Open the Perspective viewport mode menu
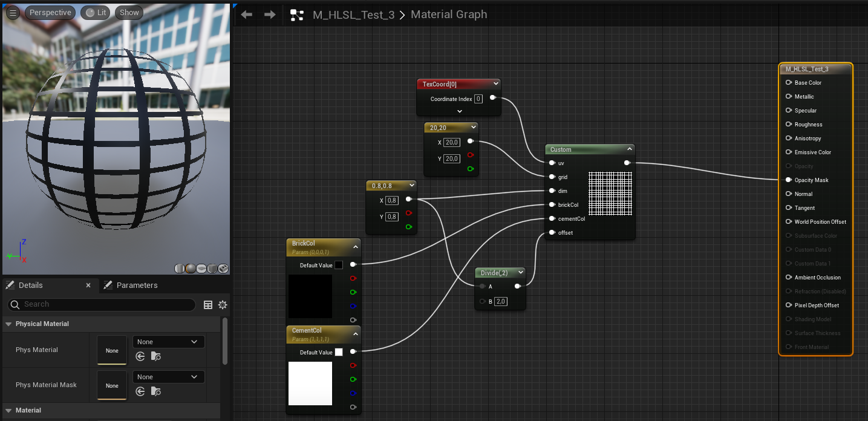868x421 pixels. click(x=50, y=12)
